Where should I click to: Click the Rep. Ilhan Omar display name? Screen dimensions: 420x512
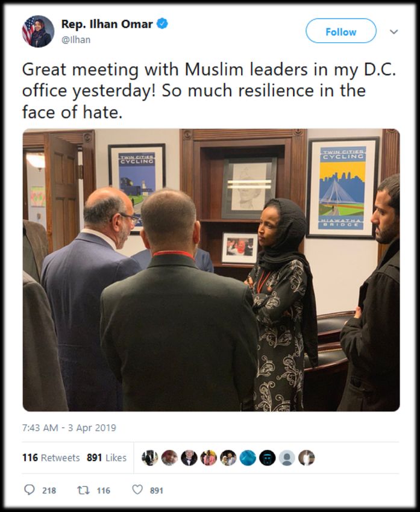pos(107,24)
